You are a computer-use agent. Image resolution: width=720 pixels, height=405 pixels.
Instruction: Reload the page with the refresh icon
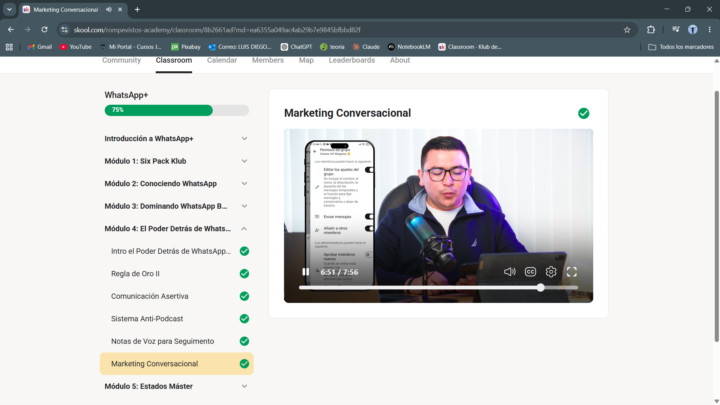pyautogui.click(x=44, y=30)
